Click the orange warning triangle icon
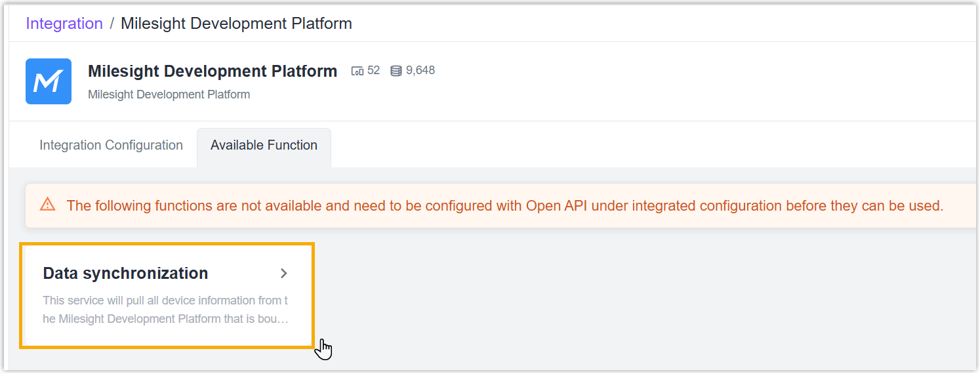This screenshot has width=980, height=374. click(x=48, y=205)
